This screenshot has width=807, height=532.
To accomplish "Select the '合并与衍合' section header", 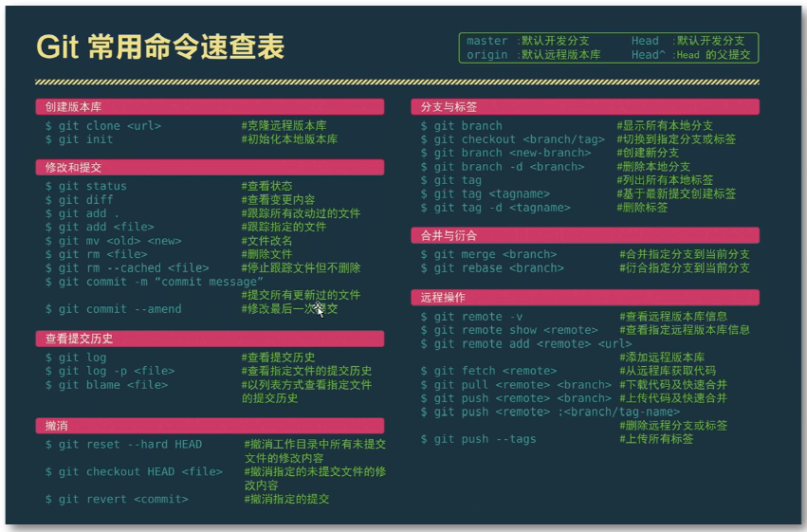I will (585, 235).
